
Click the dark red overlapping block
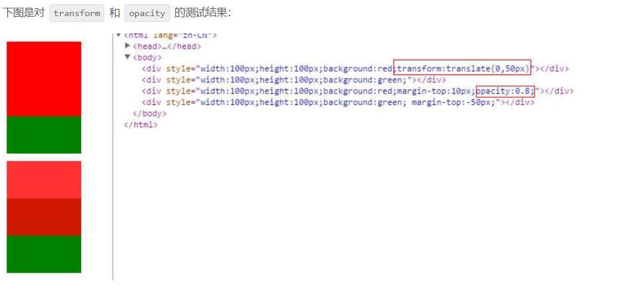click(x=44, y=217)
